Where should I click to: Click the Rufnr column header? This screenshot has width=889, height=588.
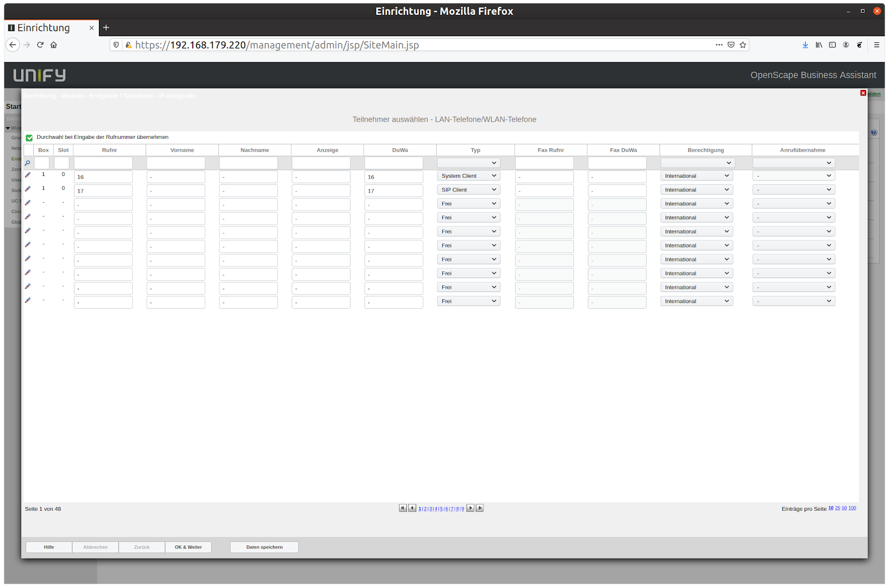click(109, 150)
